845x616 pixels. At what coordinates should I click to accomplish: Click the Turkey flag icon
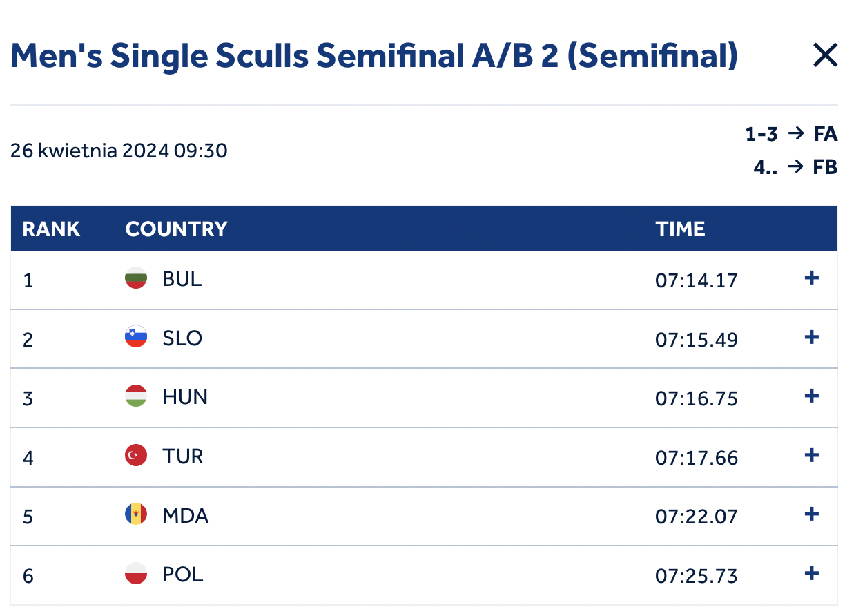pos(136,455)
